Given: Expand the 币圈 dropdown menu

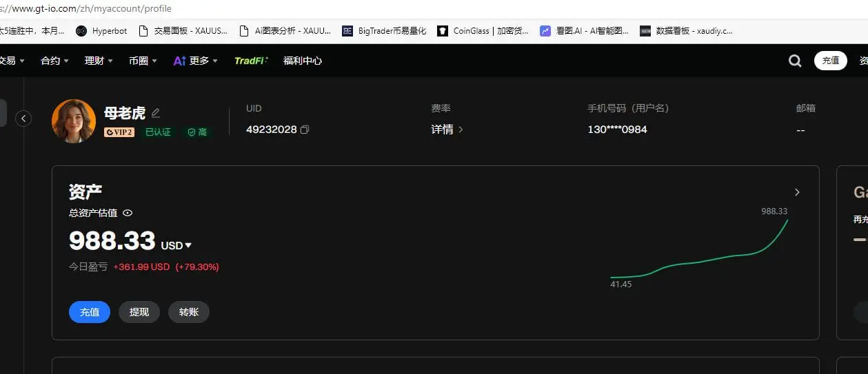Looking at the screenshot, I should (x=143, y=61).
